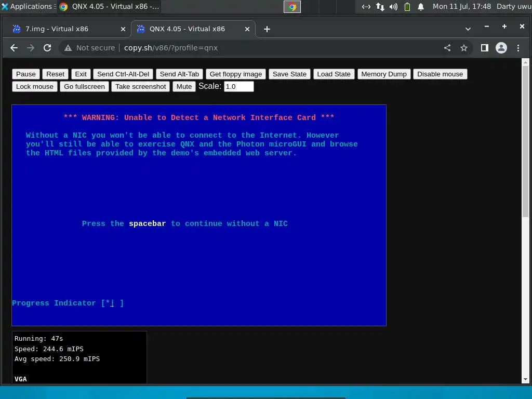The width and height of the screenshot is (532, 399).
Task: Click the Speed: 244.6 mIPS line
Action: coord(49,349)
